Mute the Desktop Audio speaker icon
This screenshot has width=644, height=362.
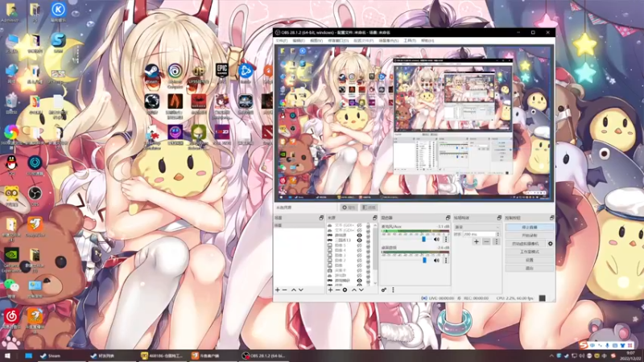[437, 260]
